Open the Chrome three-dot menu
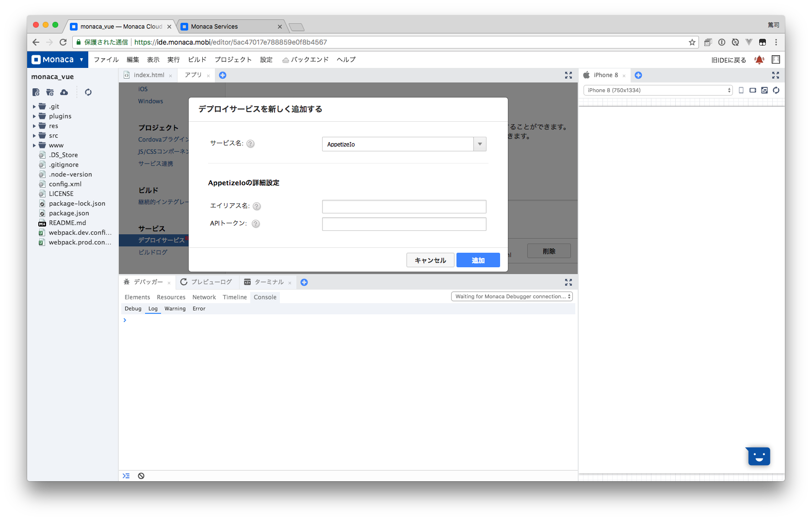The image size is (812, 520). 776,42
